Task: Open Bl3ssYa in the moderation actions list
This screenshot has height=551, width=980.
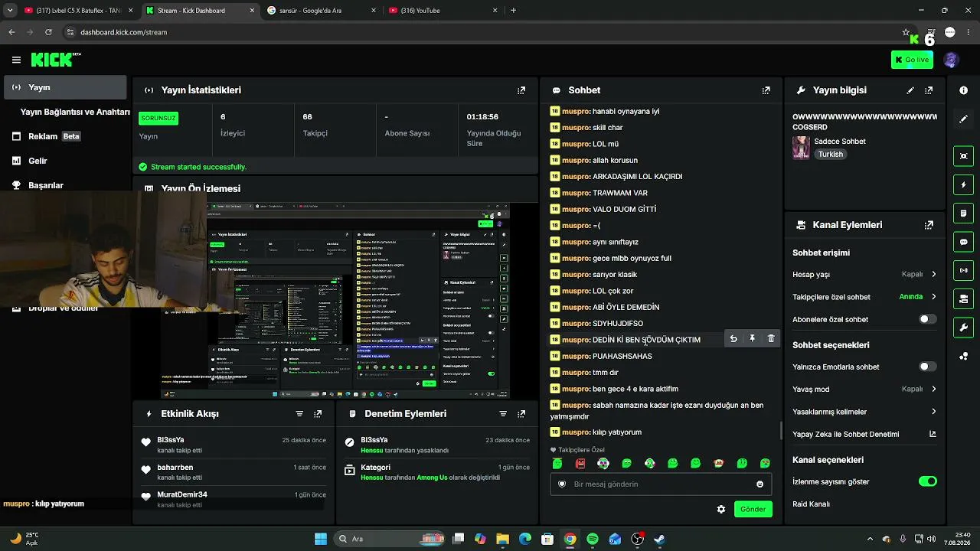Action: [x=374, y=440]
